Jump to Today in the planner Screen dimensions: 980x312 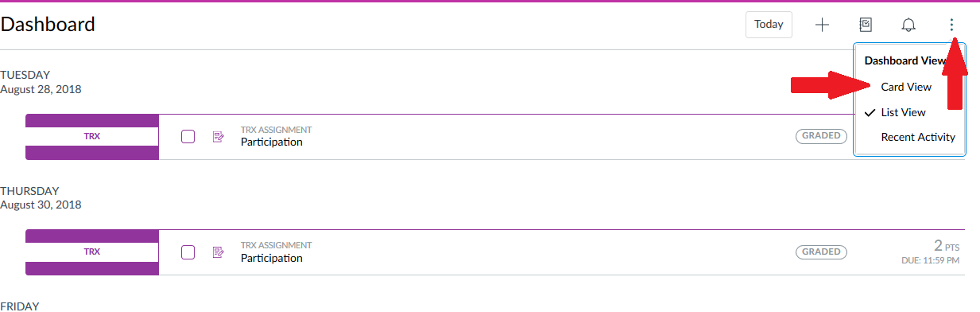click(769, 24)
